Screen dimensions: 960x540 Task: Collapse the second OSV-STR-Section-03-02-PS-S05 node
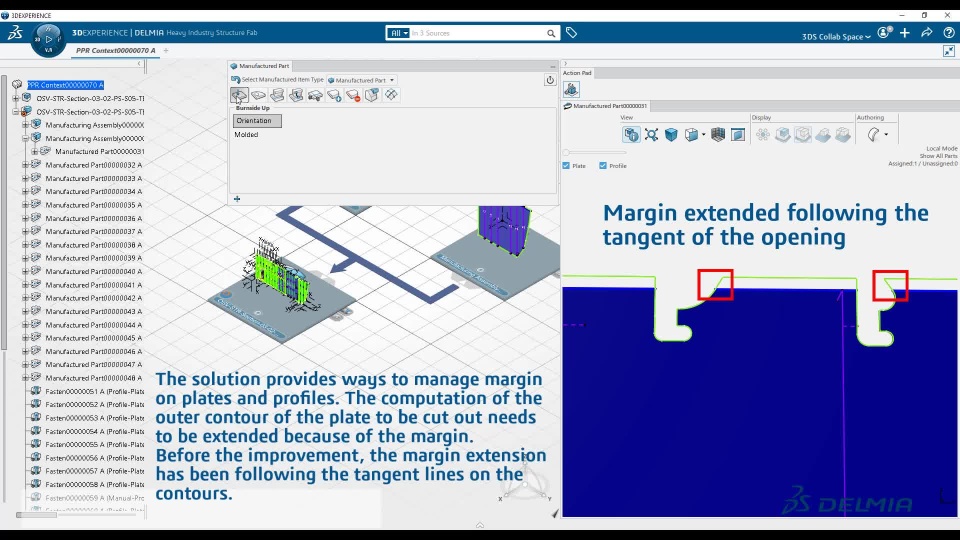point(16,112)
